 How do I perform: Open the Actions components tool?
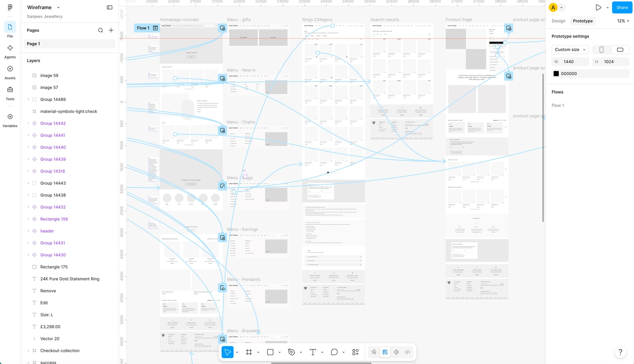click(355, 352)
